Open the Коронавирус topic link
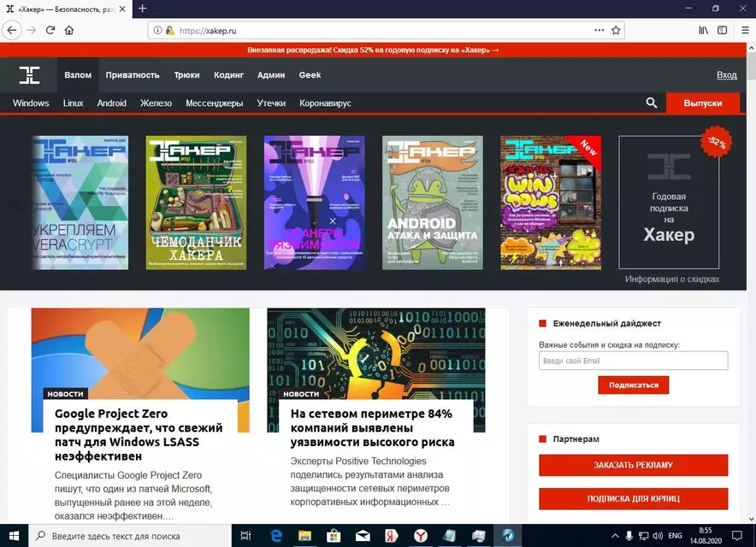The image size is (756, 547). click(325, 103)
